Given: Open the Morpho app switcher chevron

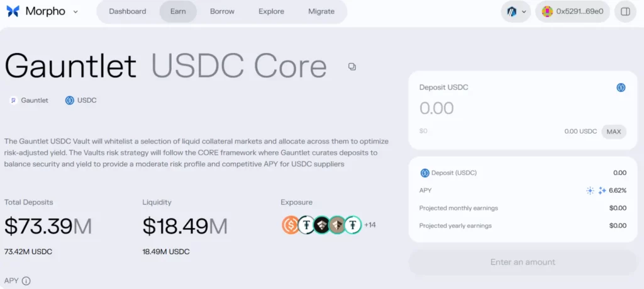Looking at the screenshot, I should click(x=75, y=11).
